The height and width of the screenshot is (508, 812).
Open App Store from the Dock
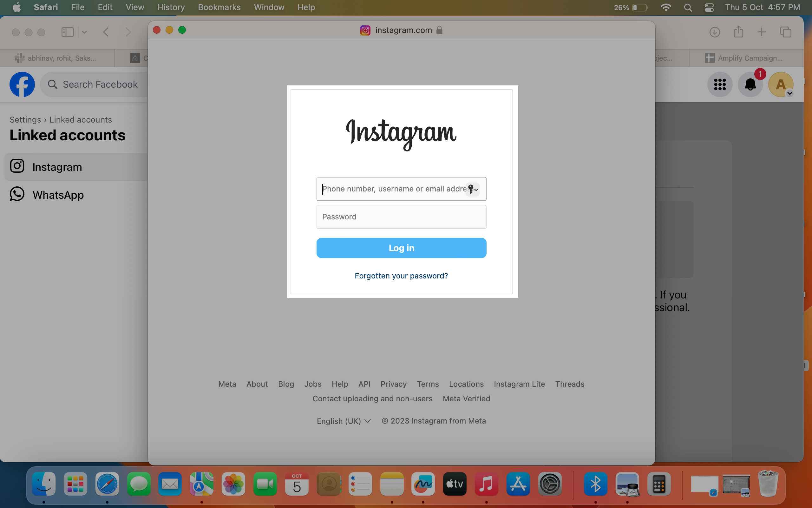click(x=518, y=484)
